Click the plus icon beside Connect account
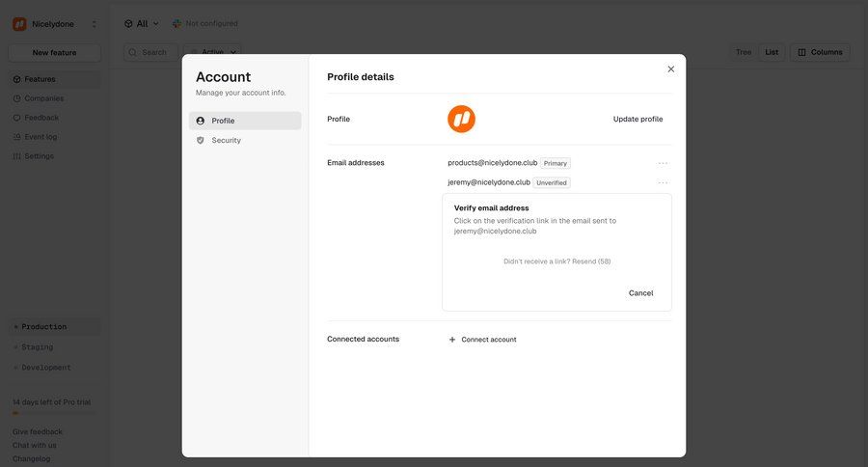 (452, 340)
